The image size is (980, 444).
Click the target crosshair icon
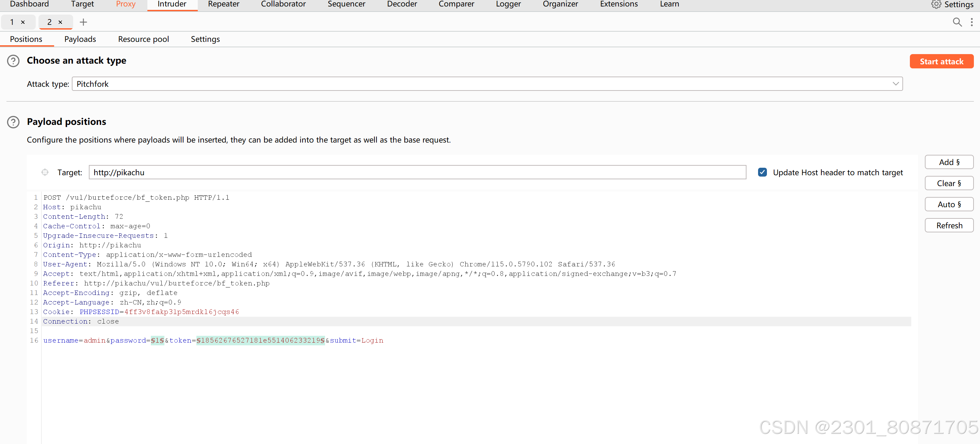pos(45,172)
